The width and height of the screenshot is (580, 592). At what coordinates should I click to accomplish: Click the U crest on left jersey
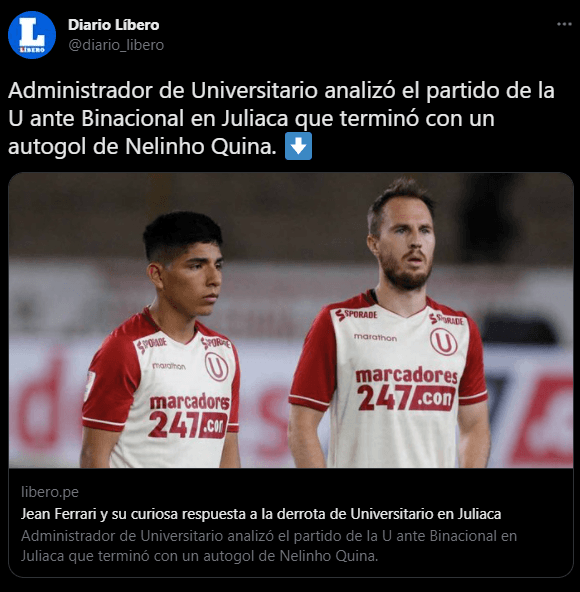(x=216, y=367)
